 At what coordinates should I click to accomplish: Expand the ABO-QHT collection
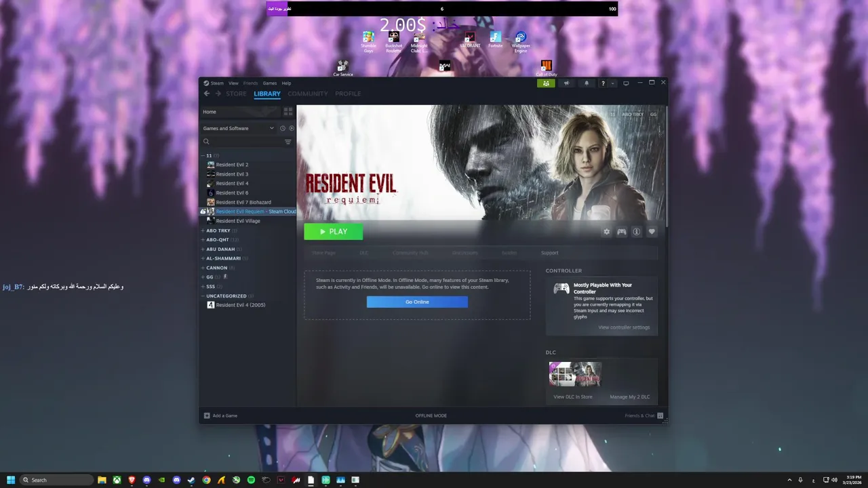coord(203,240)
